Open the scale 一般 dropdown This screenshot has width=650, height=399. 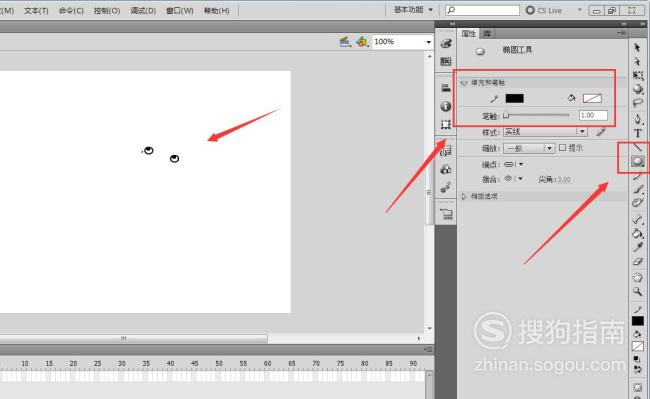549,148
